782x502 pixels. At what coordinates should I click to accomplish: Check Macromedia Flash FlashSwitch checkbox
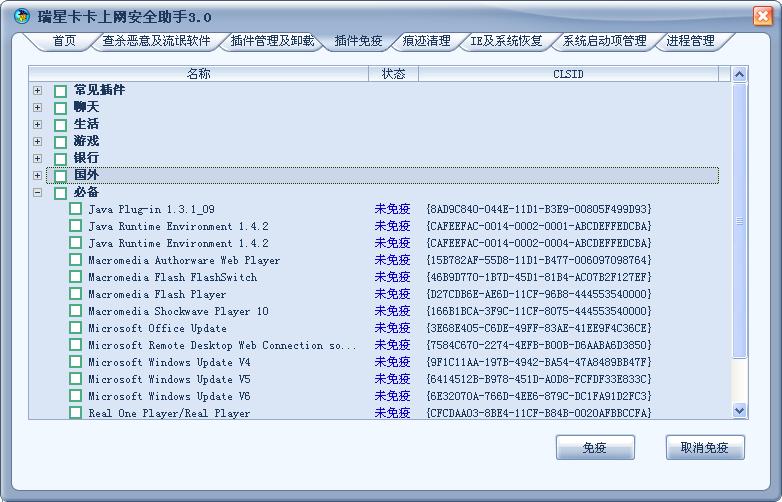[x=75, y=276]
